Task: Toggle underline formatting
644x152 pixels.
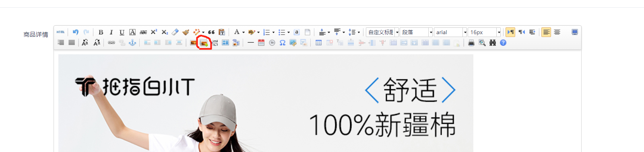Action: (122, 32)
